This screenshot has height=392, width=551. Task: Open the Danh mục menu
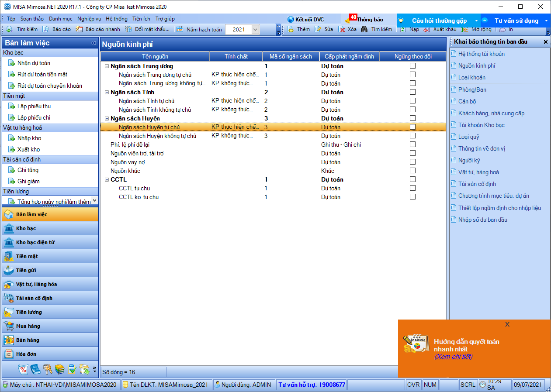point(61,19)
